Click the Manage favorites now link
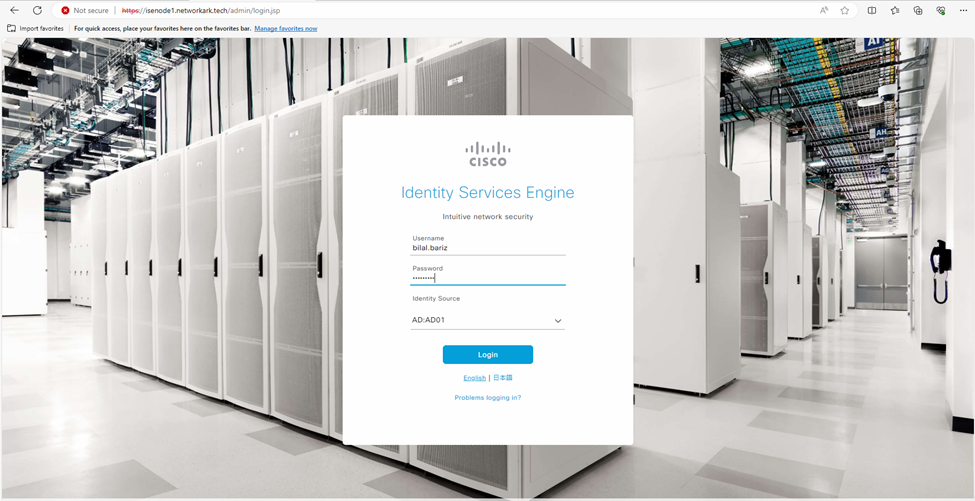Image resolution: width=975 pixels, height=501 pixels. click(x=285, y=29)
